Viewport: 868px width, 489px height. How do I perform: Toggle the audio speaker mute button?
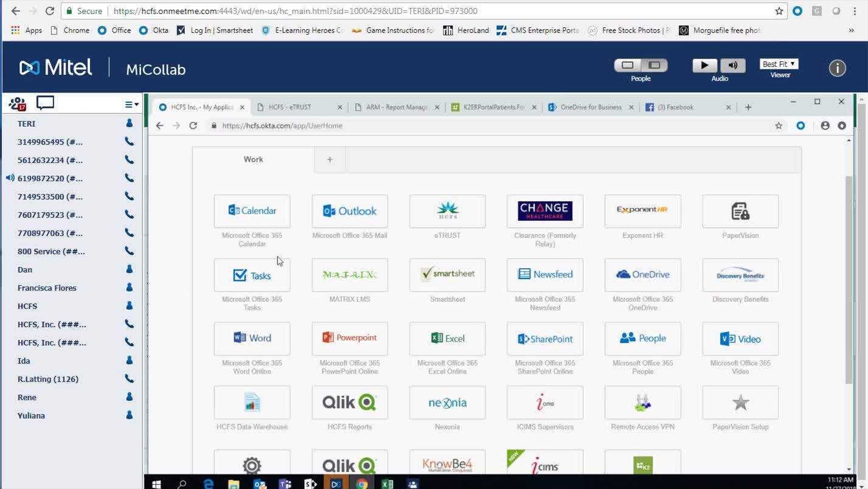(733, 65)
